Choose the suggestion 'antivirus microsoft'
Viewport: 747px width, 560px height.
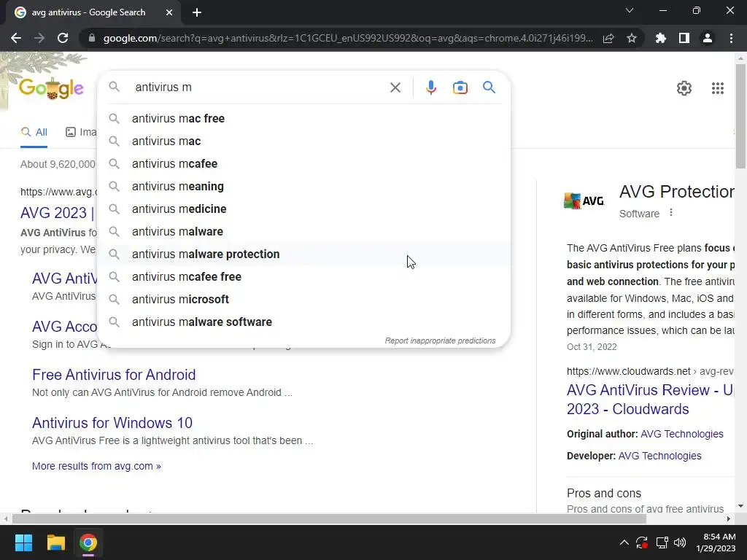click(x=303, y=299)
